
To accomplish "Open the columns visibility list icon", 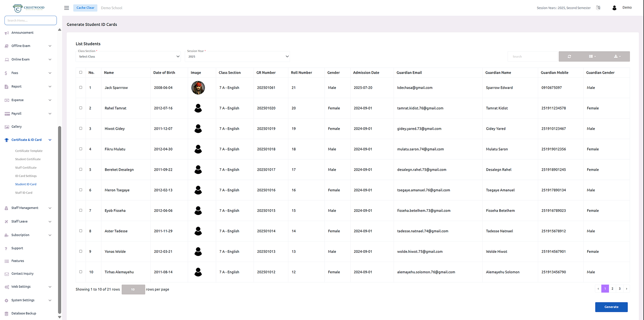I will (592, 56).
